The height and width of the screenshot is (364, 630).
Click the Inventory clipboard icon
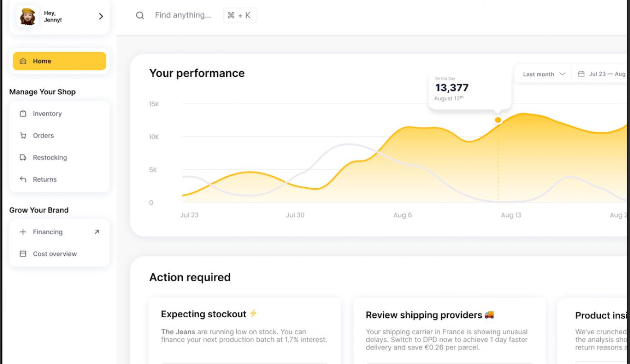coord(23,114)
